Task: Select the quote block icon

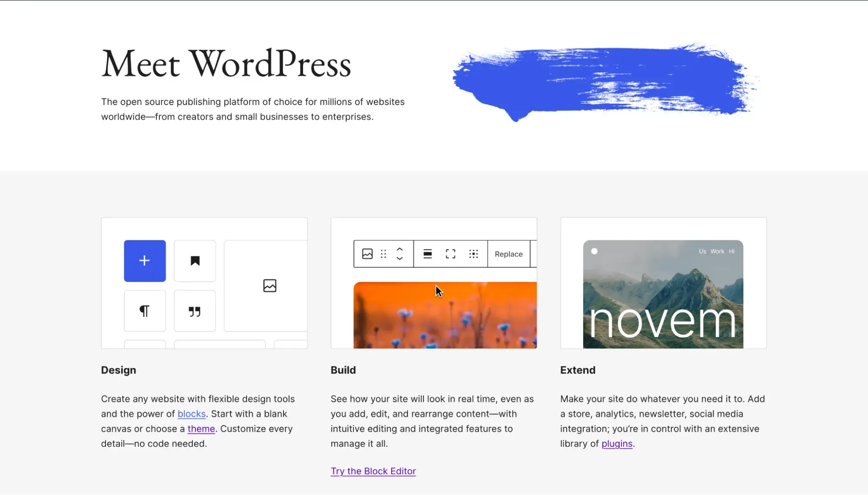Action: click(195, 311)
